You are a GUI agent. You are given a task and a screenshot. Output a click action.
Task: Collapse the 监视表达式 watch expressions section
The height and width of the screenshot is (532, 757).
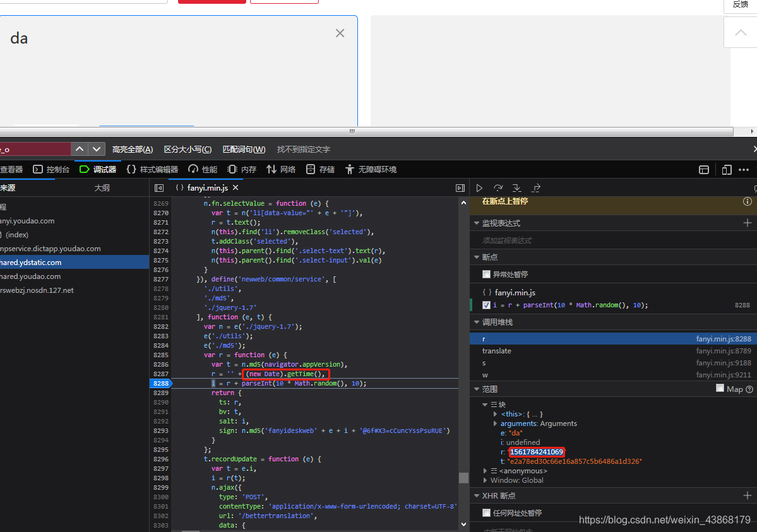[x=477, y=223]
